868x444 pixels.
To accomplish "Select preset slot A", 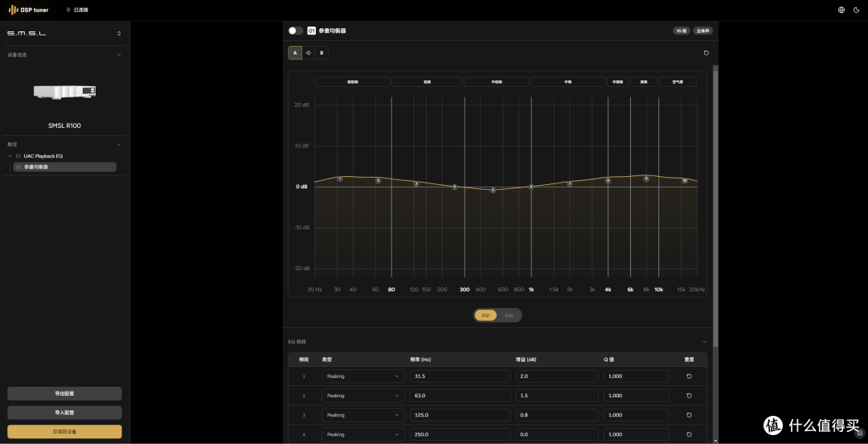I will [x=295, y=52].
